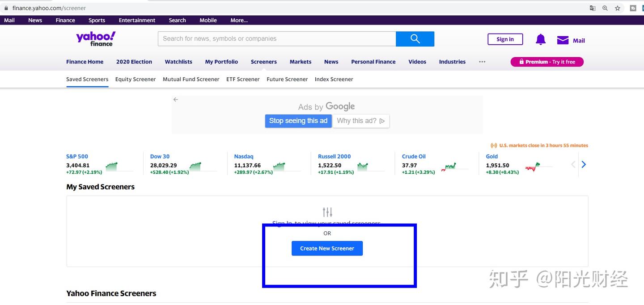Click the Sign in button
This screenshot has width=644, height=305.
(x=505, y=39)
